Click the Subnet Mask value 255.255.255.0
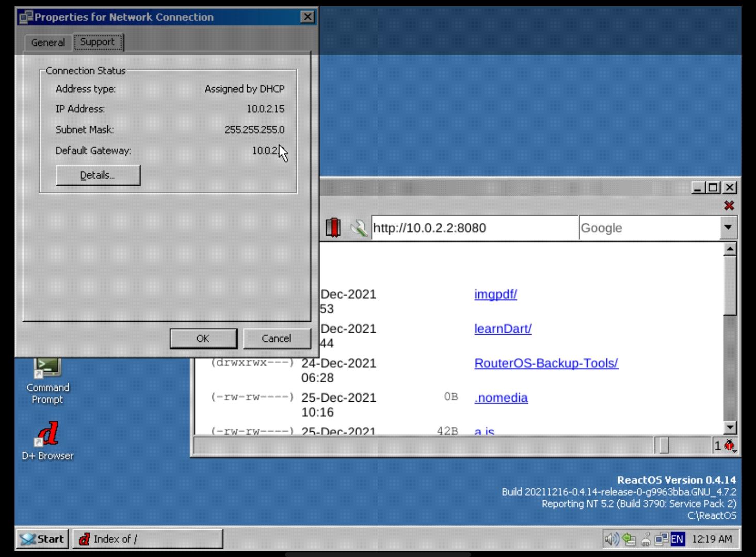The image size is (756, 557). pyautogui.click(x=254, y=130)
